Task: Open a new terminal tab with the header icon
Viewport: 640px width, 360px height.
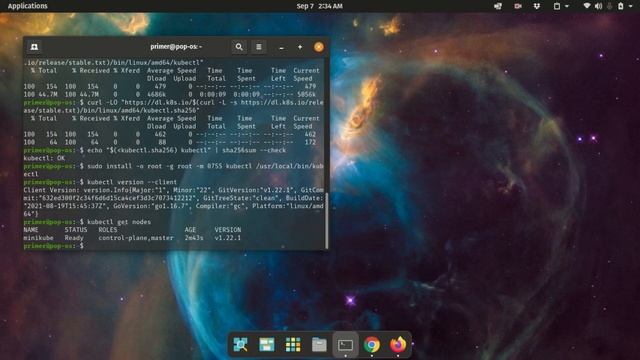Action: (x=34, y=47)
